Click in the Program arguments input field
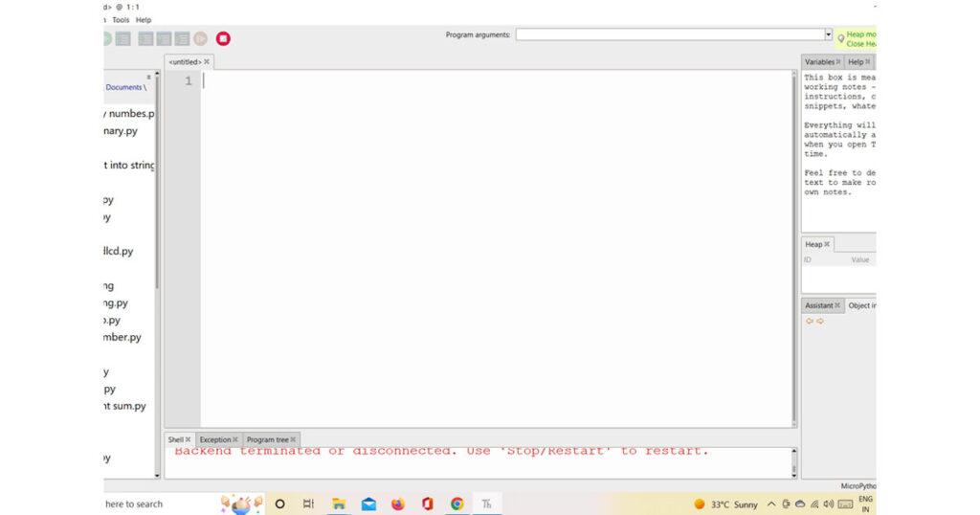Image resolution: width=980 pixels, height=515 pixels. tap(669, 34)
